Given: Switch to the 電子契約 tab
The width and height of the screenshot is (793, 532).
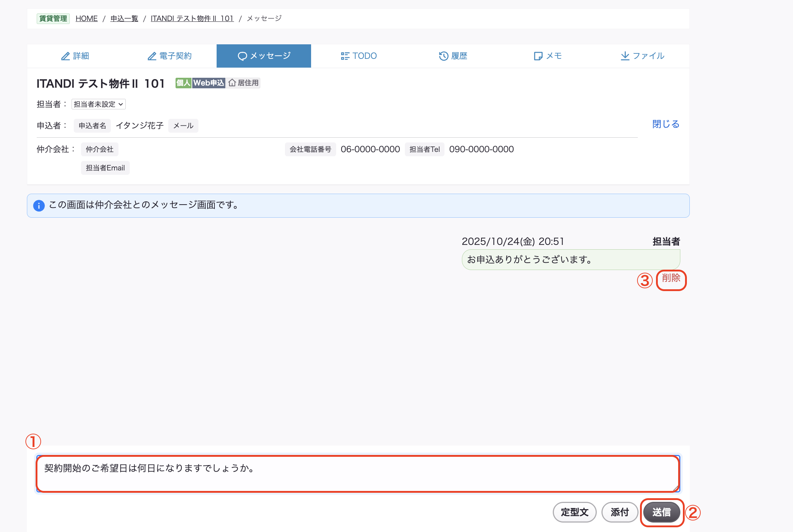Looking at the screenshot, I should coord(169,56).
